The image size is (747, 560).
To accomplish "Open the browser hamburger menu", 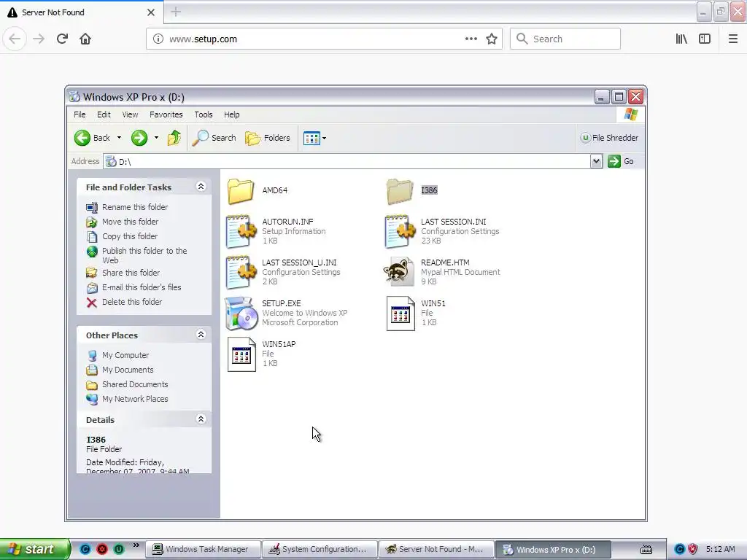I will 733,39.
